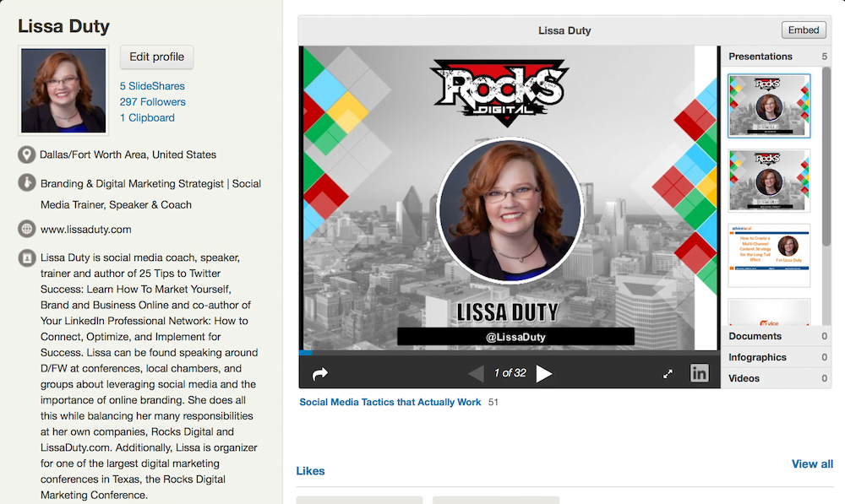Select the Documents section

776,336
